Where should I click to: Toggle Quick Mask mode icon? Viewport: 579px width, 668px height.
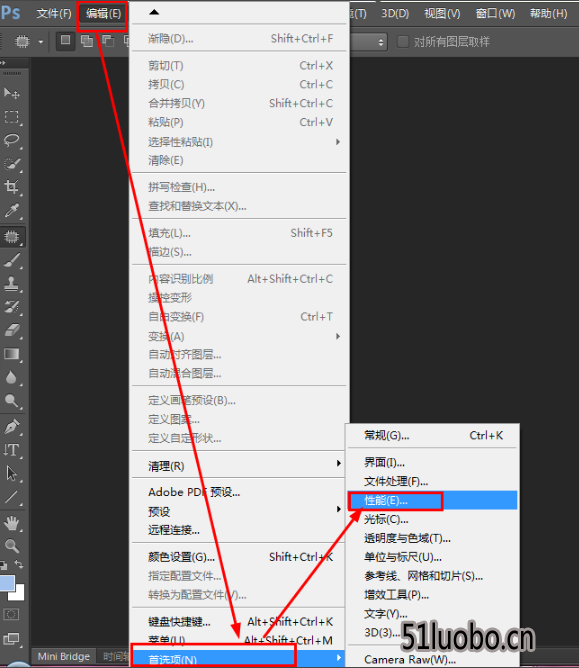11,614
